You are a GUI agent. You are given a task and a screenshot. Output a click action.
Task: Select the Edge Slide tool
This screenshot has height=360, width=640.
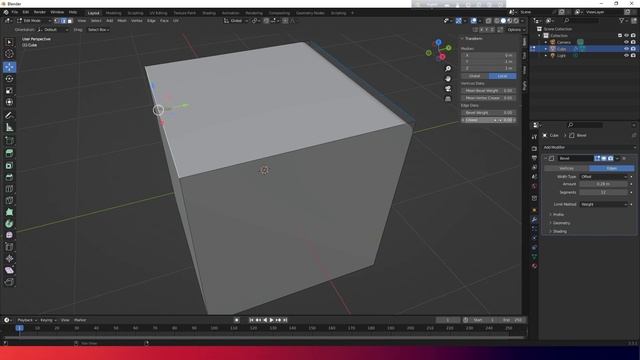click(9, 247)
